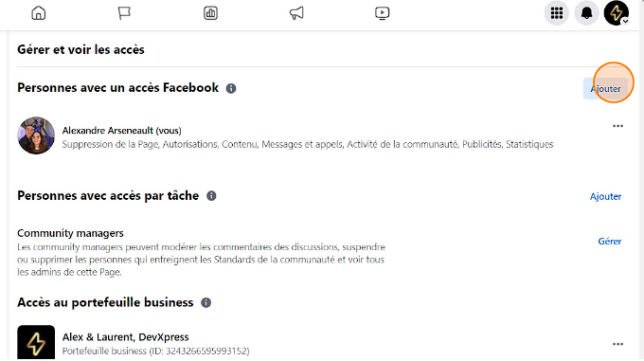644x361 pixels.
Task: Click the Alexandre Arseneault (vous) name
Action: [121, 131]
